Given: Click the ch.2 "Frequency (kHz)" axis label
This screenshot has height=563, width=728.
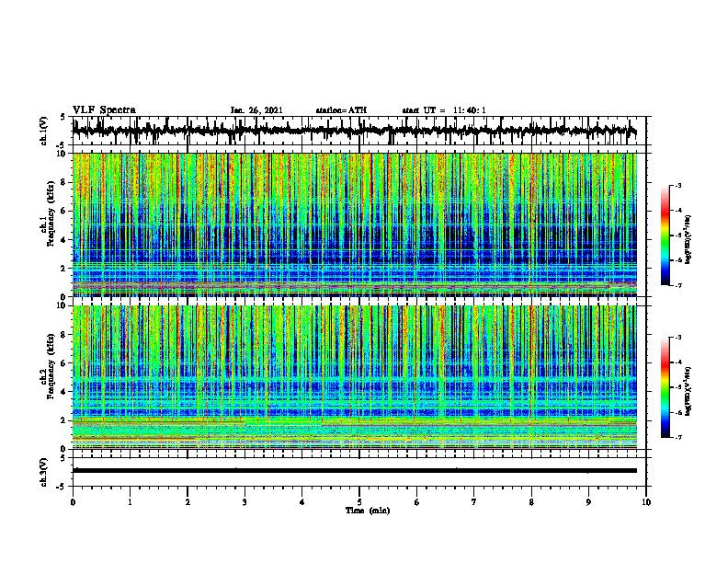Looking at the screenshot, I should (51, 367).
